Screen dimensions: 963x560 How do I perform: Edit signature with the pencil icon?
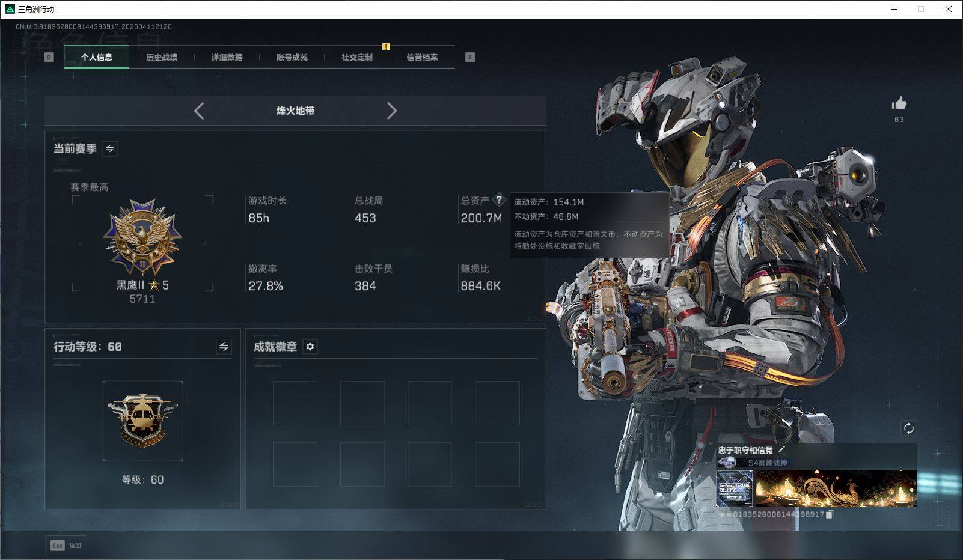[781, 449]
